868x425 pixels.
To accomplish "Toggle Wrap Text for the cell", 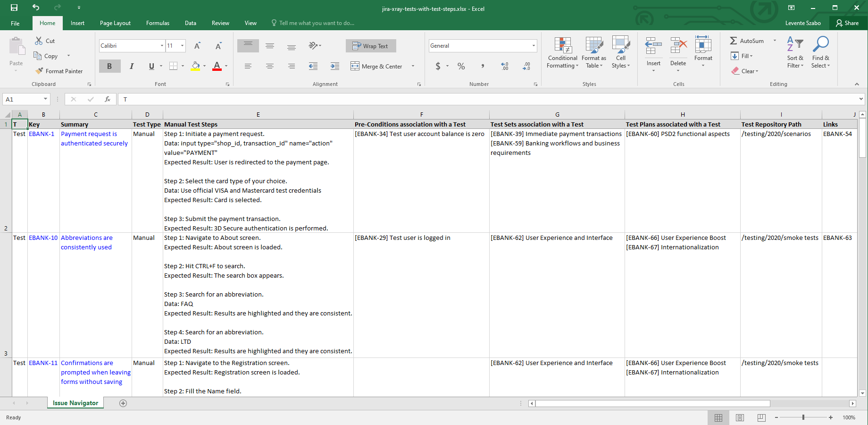I will pyautogui.click(x=371, y=46).
